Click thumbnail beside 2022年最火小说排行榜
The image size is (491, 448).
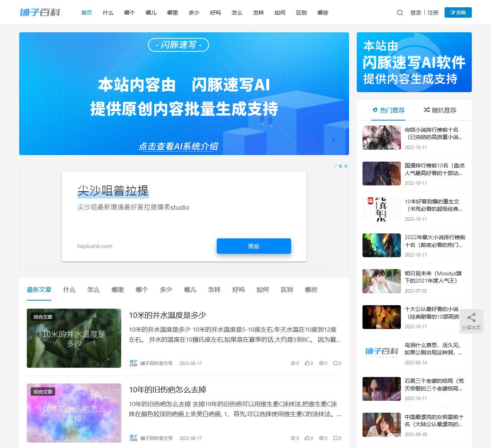point(382,245)
